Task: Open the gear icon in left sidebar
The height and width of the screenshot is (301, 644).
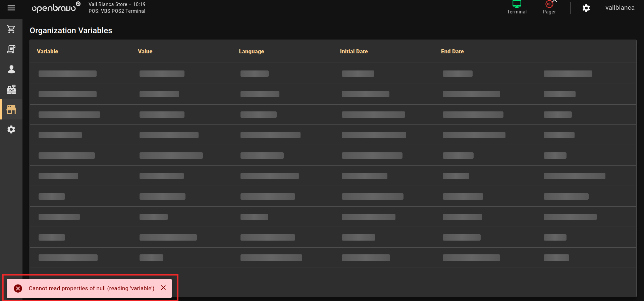Action: [x=11, y=130]
